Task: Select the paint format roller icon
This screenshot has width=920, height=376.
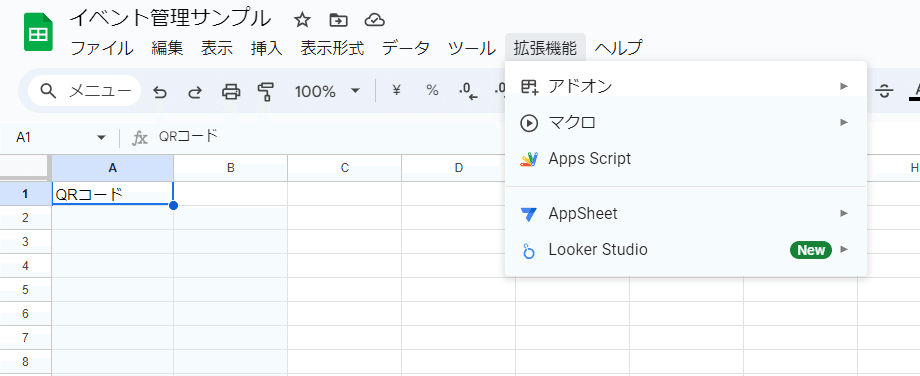Action: (x=266, y=92)
